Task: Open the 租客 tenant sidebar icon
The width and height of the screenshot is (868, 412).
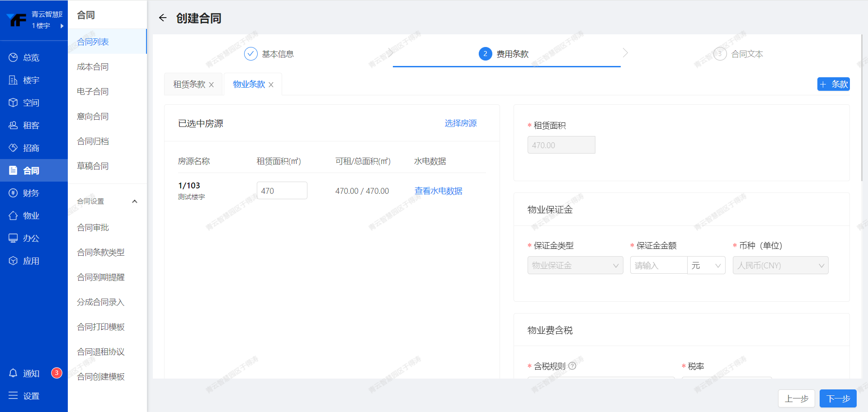Action: [x=13, y=125]
